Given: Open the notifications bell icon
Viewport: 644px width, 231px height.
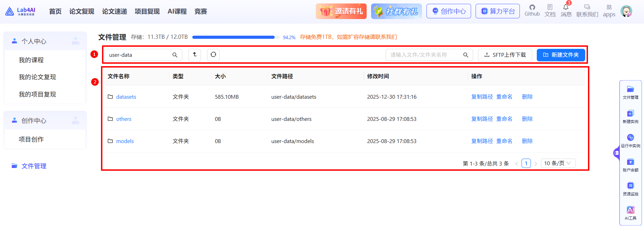Looking at the screenshot, I should point(566,8).
